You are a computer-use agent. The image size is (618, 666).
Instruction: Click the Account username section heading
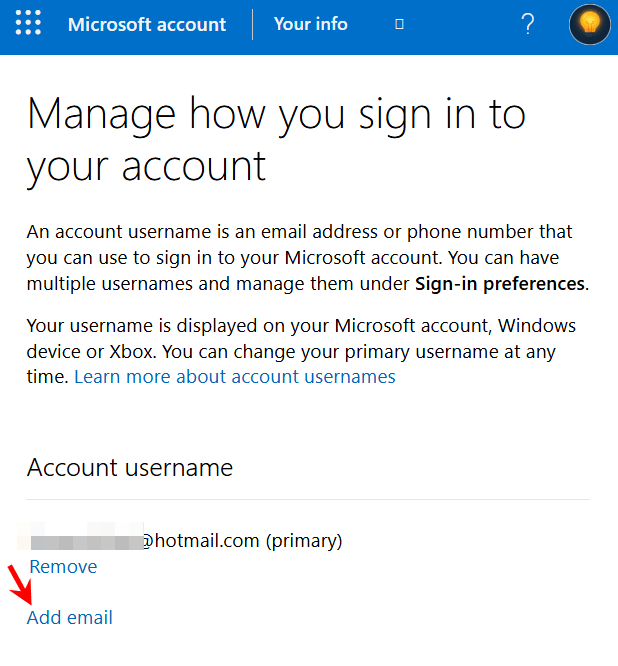coord(130,468)
